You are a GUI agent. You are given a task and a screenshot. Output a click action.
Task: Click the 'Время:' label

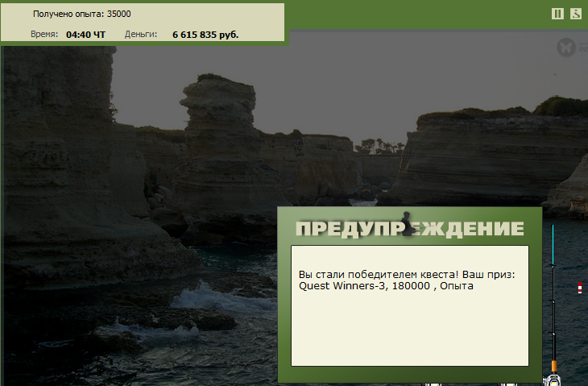(44, 34)
